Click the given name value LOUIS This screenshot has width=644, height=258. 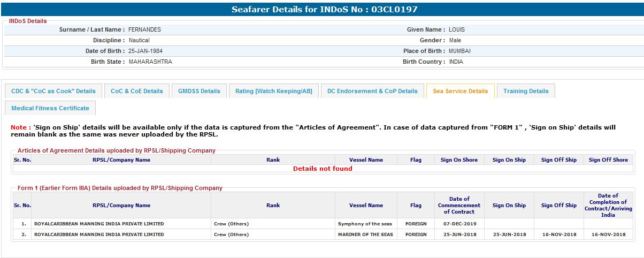457,29
